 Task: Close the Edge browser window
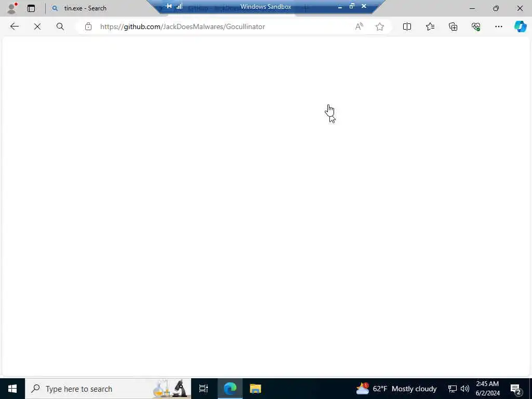(x=520, y=8)
